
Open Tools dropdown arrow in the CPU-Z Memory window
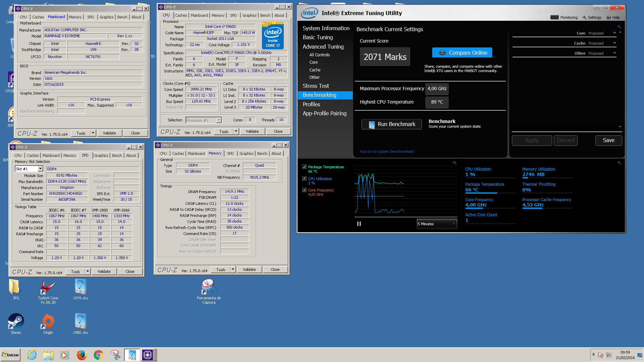233,269
